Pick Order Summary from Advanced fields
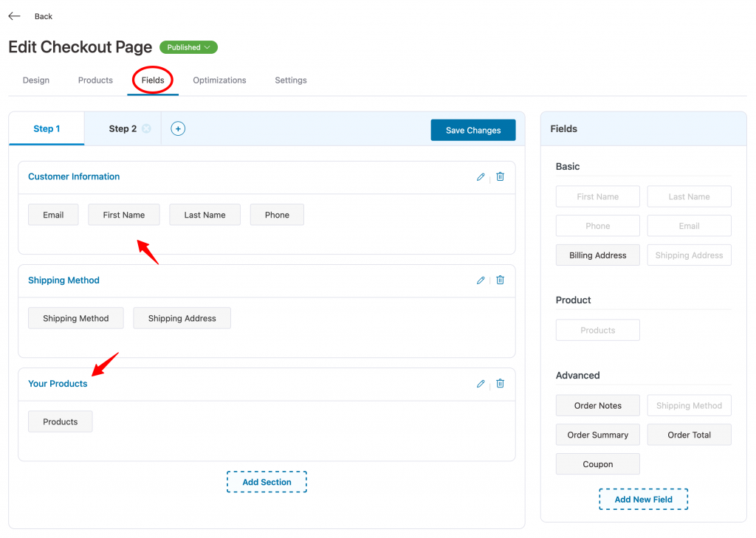 [598, 435]
